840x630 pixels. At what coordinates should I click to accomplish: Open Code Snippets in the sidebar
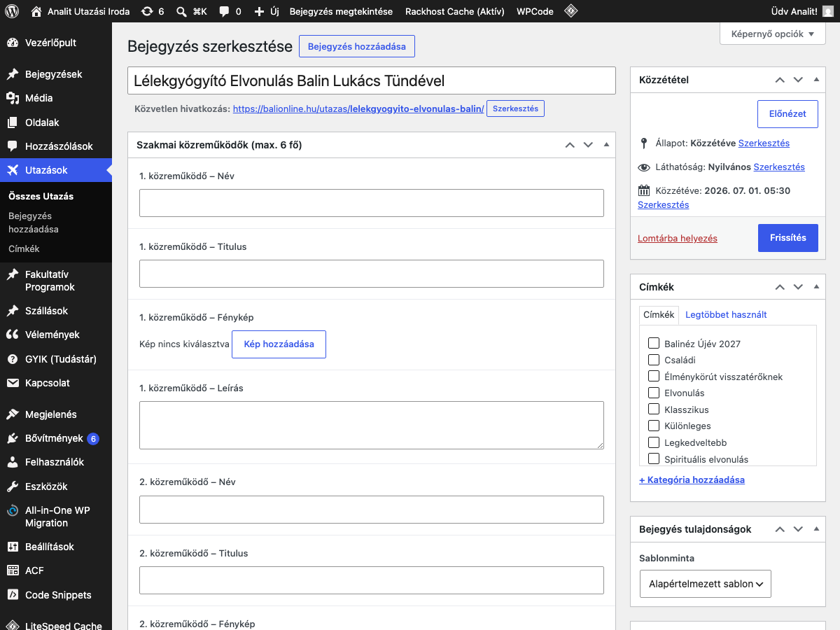coord(56,595)
